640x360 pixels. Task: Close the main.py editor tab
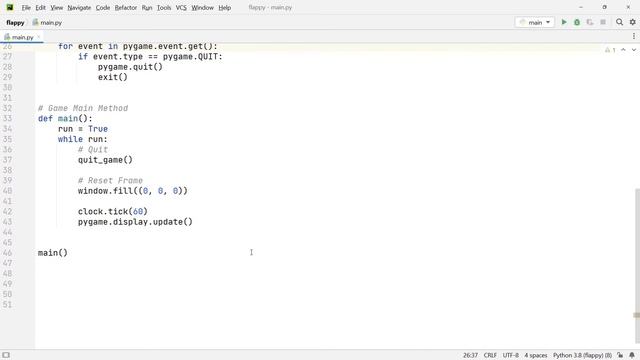pos(39,37)
